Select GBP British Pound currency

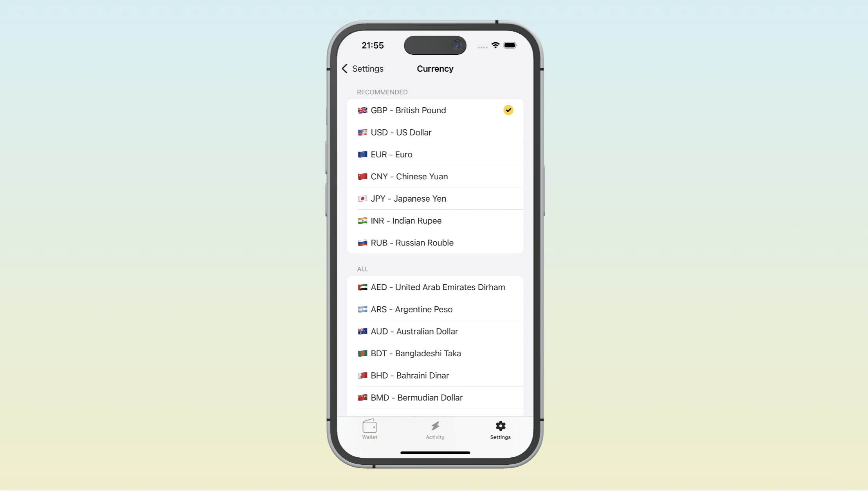pyautogui.click(x=435, y=110)
